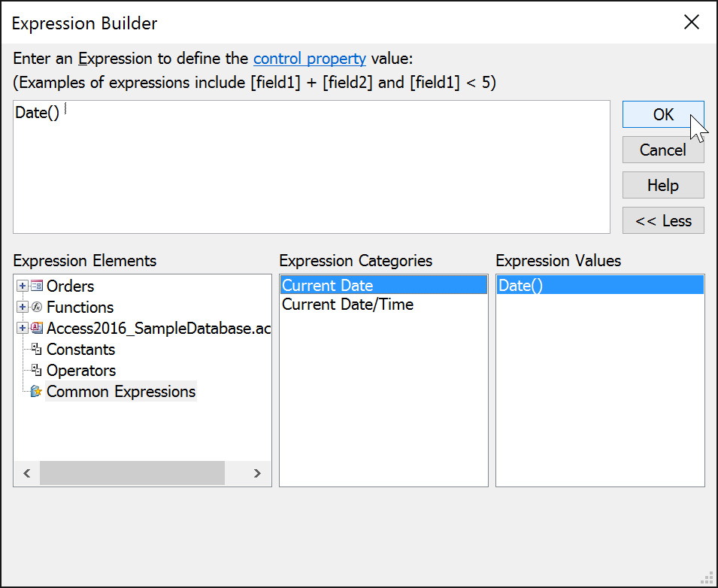Open the control property link
The height and width of the screenshot is (588, 718).
(x=309, y=58)
